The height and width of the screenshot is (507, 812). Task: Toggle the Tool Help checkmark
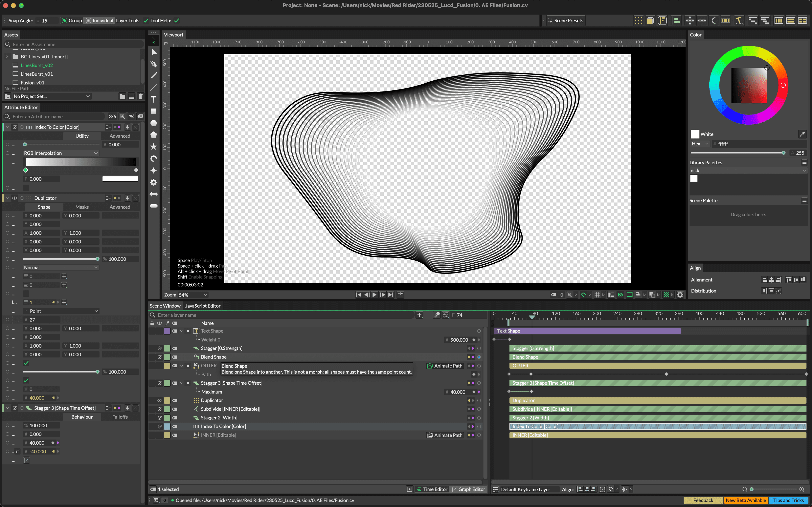[176, 20]
